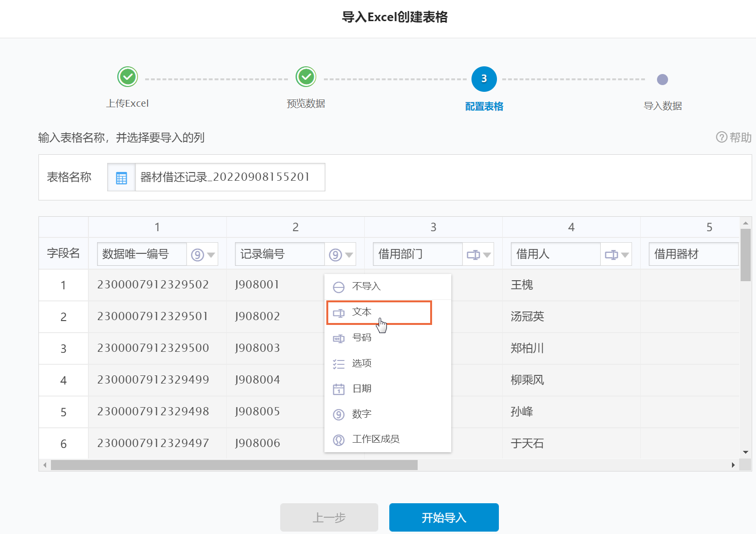
Task: Select 日期 field type
Action: click(388, 389)
